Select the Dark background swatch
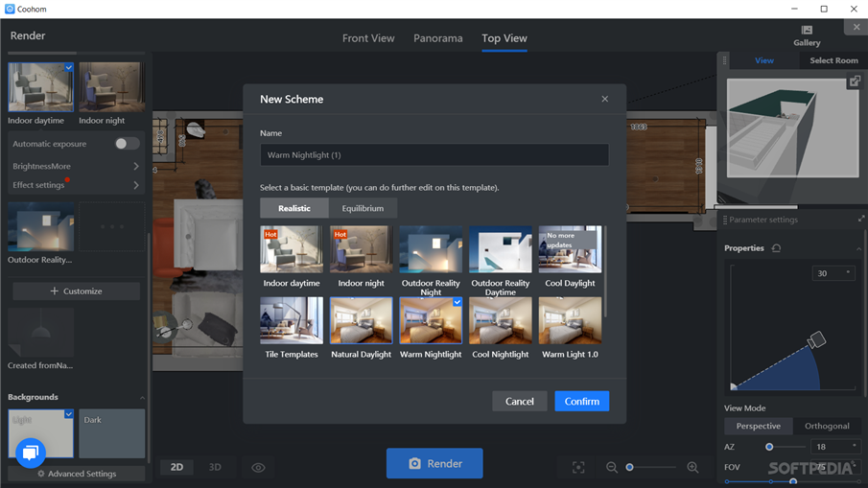 (112, 433)
